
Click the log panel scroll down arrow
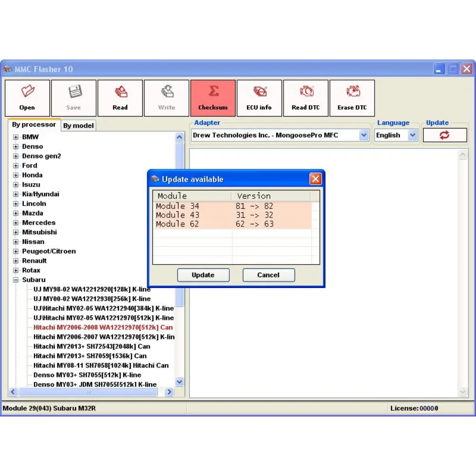463,392
